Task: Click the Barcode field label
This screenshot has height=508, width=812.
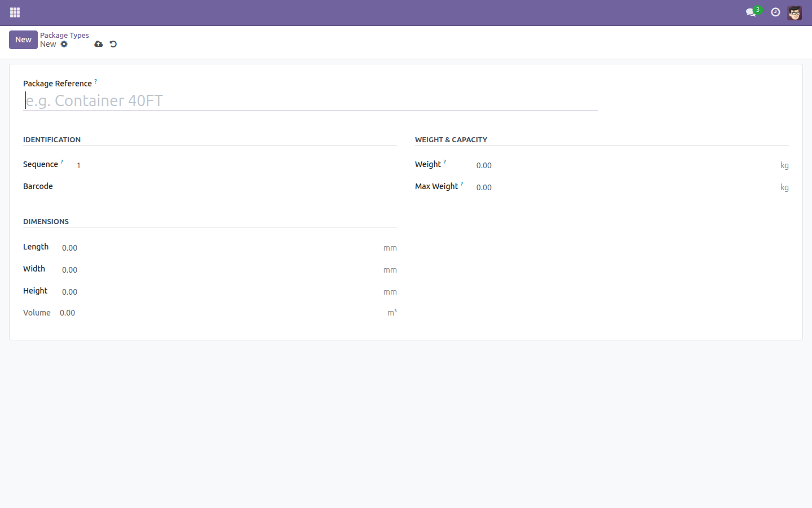Action: [38, 186]
